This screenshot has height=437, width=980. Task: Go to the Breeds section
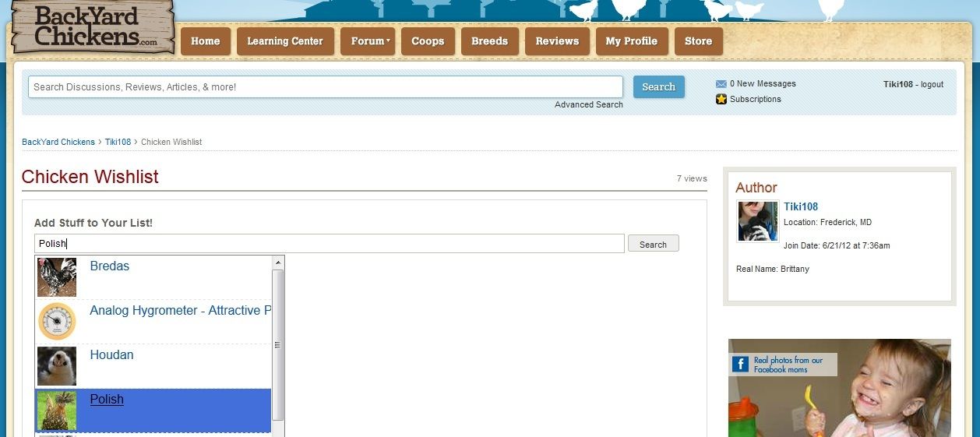[489, 41]
